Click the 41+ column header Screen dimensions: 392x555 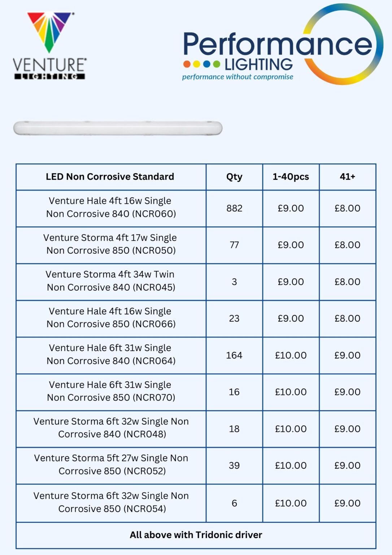347,177
